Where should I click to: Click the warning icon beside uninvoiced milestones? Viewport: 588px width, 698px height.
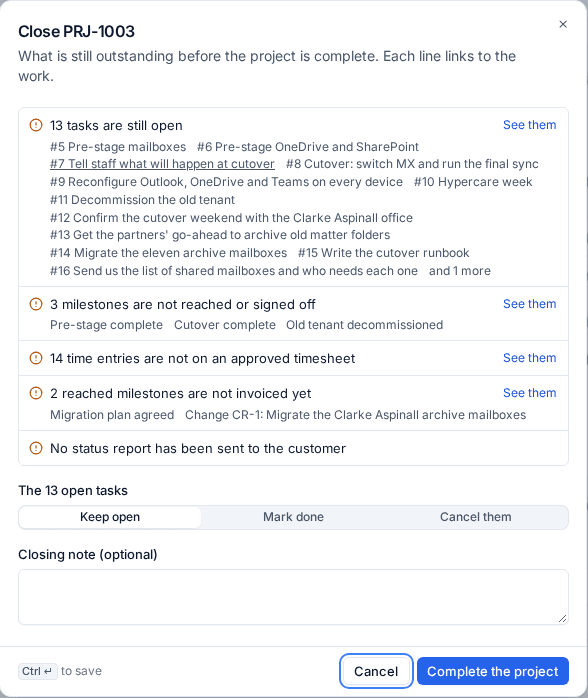point(36,393)
